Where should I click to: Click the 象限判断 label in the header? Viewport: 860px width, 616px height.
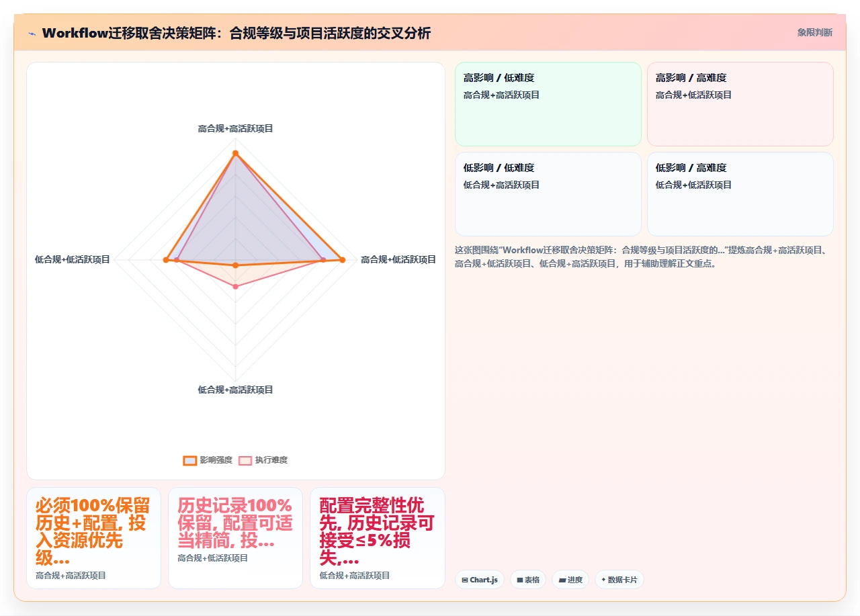tap(814, 32)
